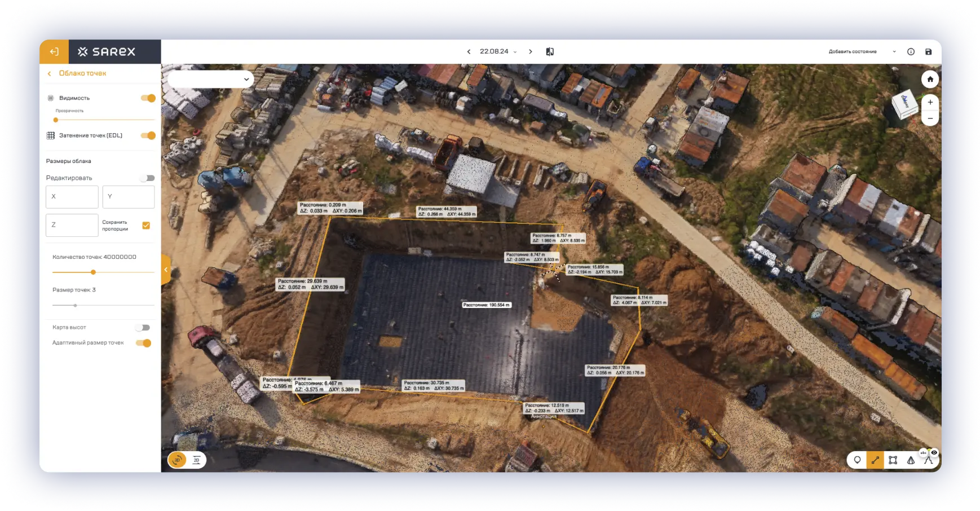Select the area polygon measurement tool
Viewport: 980px width, 511px height.
click(x=893, y=460)
